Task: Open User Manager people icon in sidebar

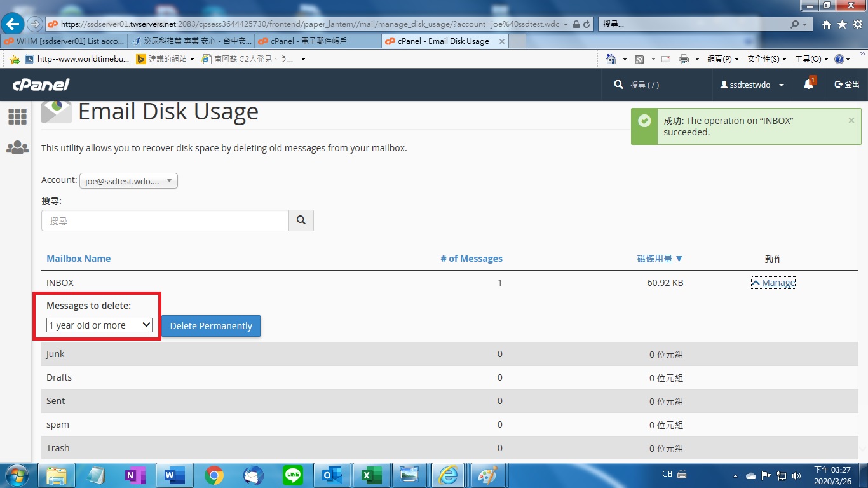Action: (x=17, y=147)
